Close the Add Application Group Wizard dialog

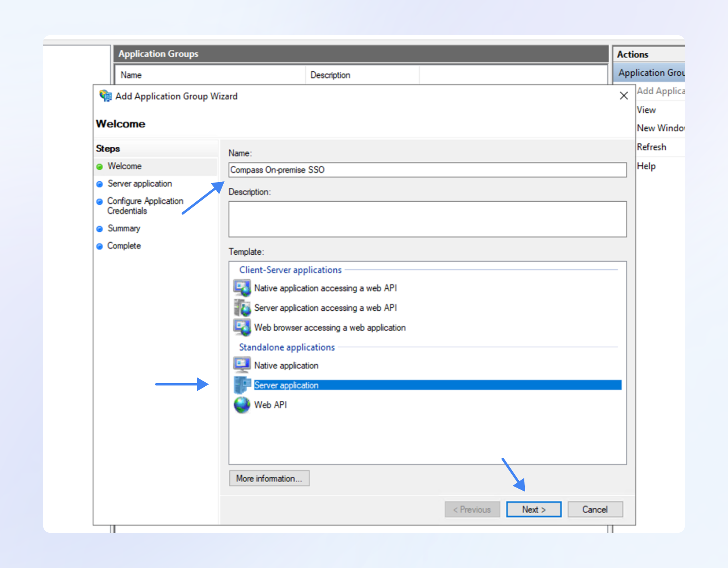pyautogui.click(x=623, y=96)
